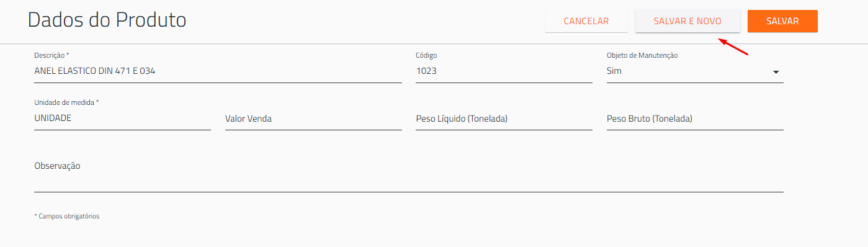This screenshot has width=868, height=247.
Task: Click into the Valor Venda field
Action: 313,119
